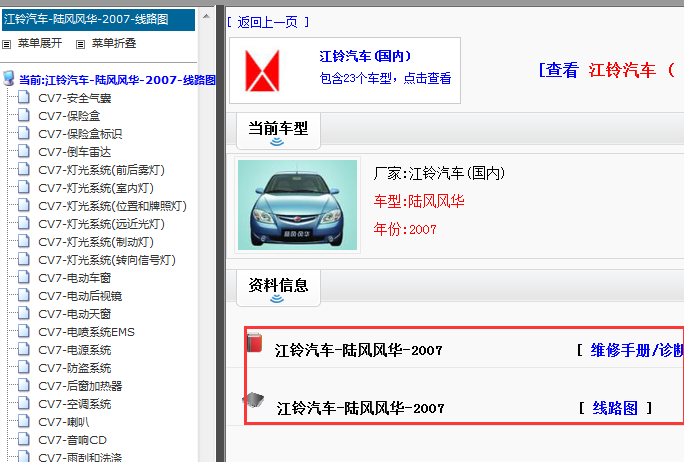Click the document icon beside CV7-保险盒标识

24,133
